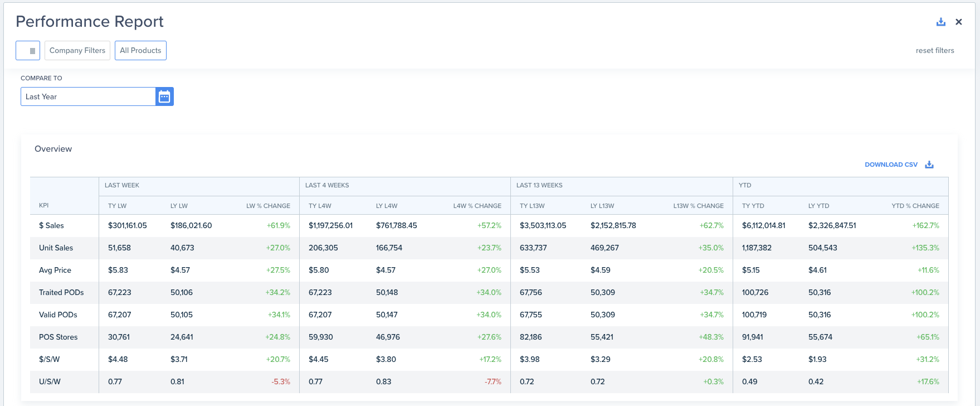Click the Last Year compare-to field
980x406 pixels.
[88, 96]
